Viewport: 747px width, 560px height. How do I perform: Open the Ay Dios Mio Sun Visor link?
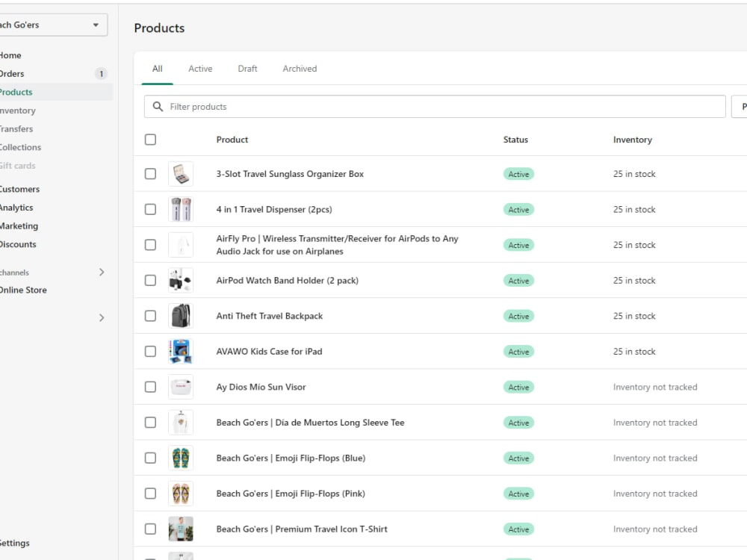pos(261,387)
